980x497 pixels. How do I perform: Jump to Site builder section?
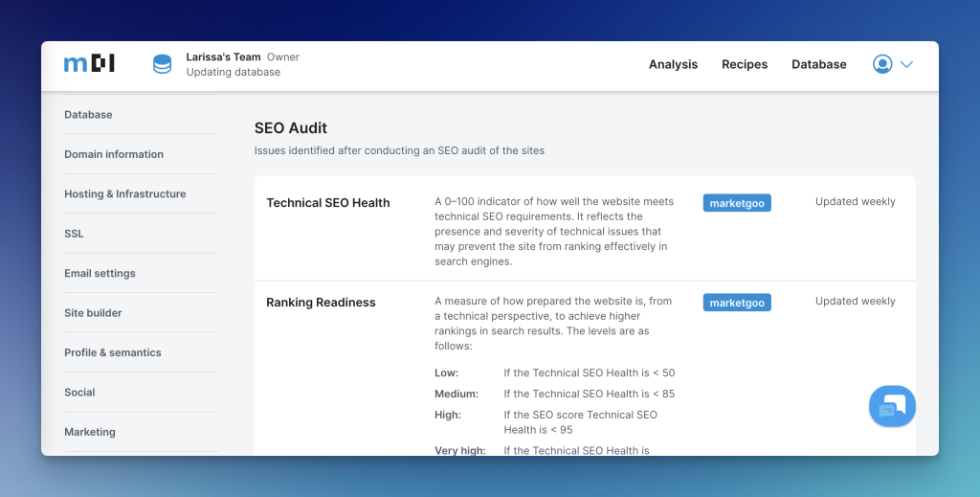93,313
